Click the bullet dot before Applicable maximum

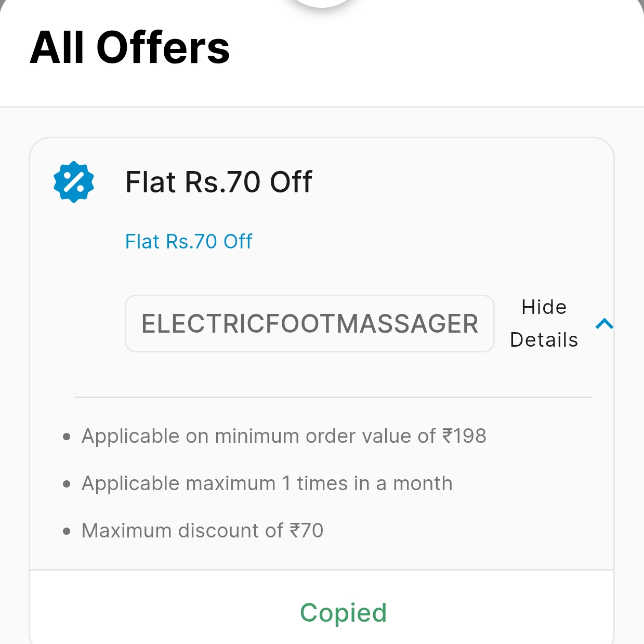point(67,484)
